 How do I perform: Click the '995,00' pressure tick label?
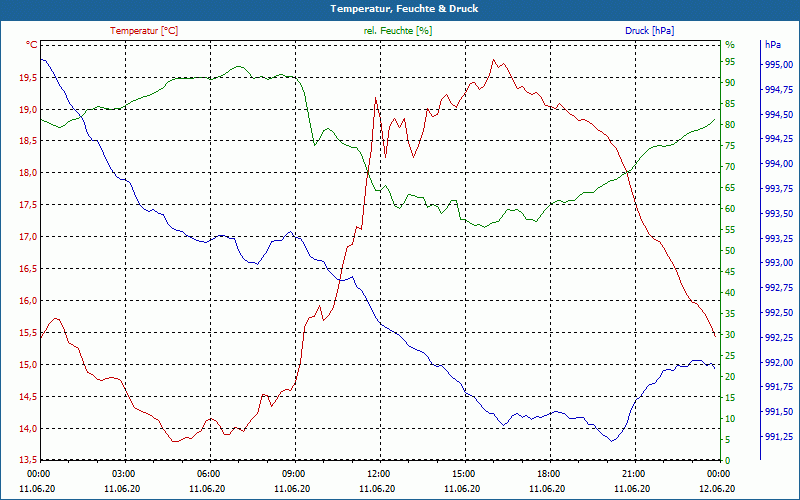pos(779,65)
